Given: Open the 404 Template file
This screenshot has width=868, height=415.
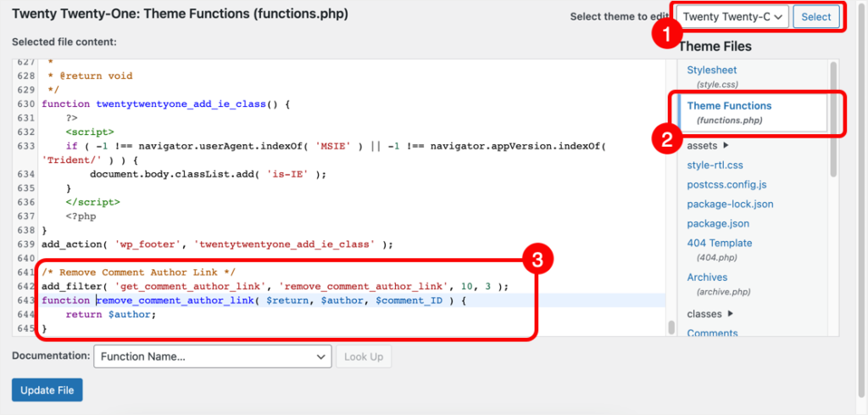Looking at the screenshot, I should click(x=719, y=243).
